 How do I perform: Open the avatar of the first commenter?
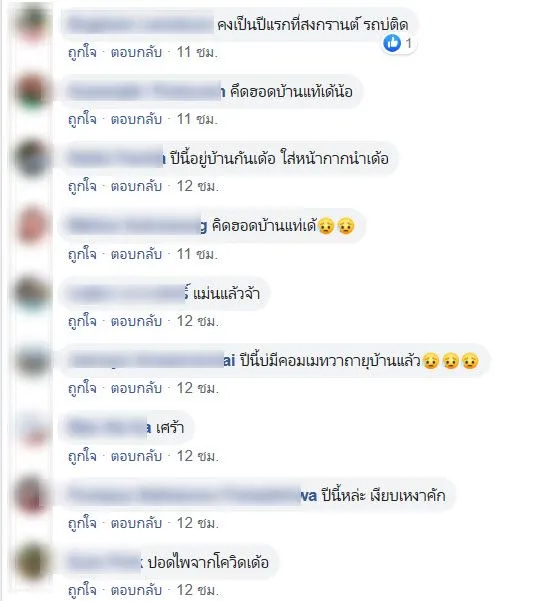tap(33, 24)
